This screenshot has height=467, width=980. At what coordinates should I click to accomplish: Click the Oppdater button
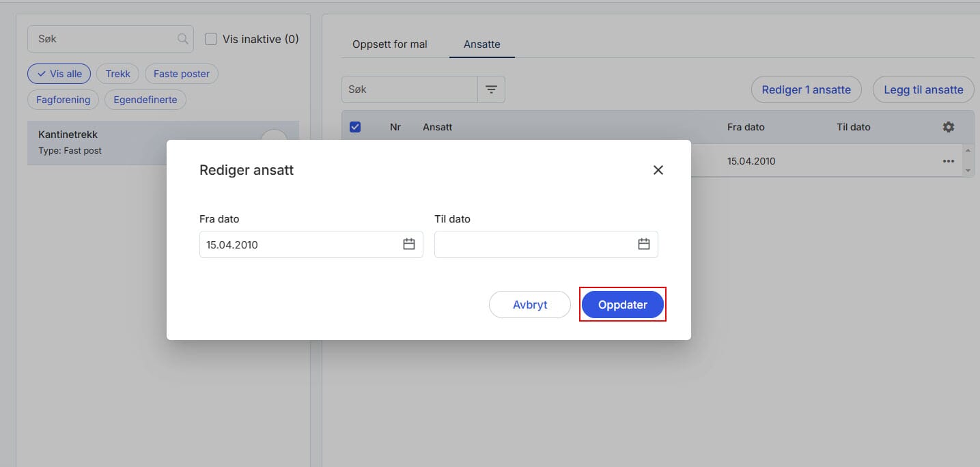pos(622,305)
